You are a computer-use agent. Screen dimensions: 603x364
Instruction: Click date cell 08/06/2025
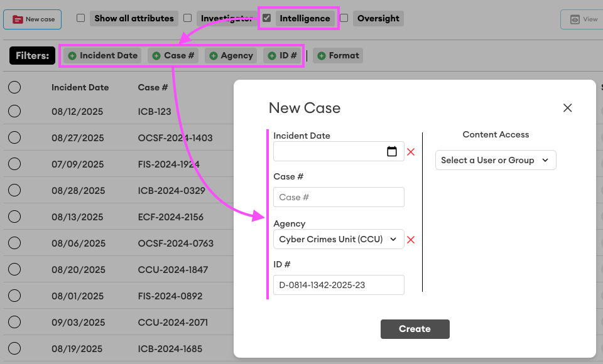(x=79, y=244)
